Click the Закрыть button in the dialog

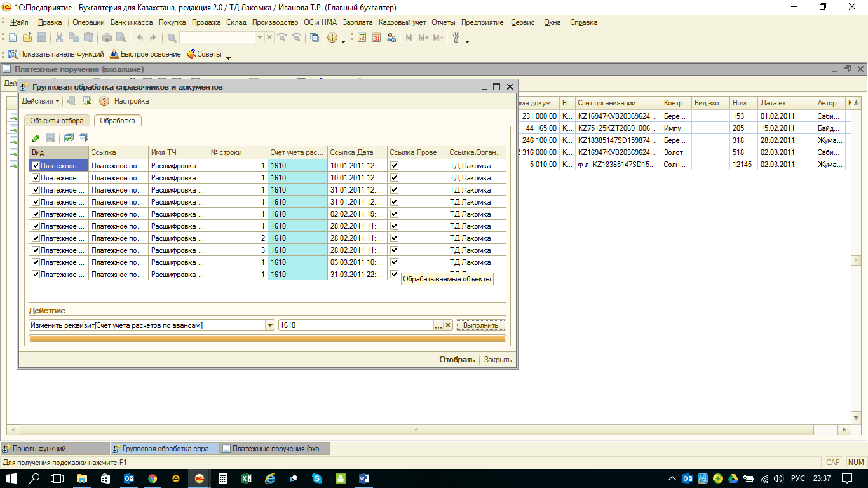pos(498,360)
